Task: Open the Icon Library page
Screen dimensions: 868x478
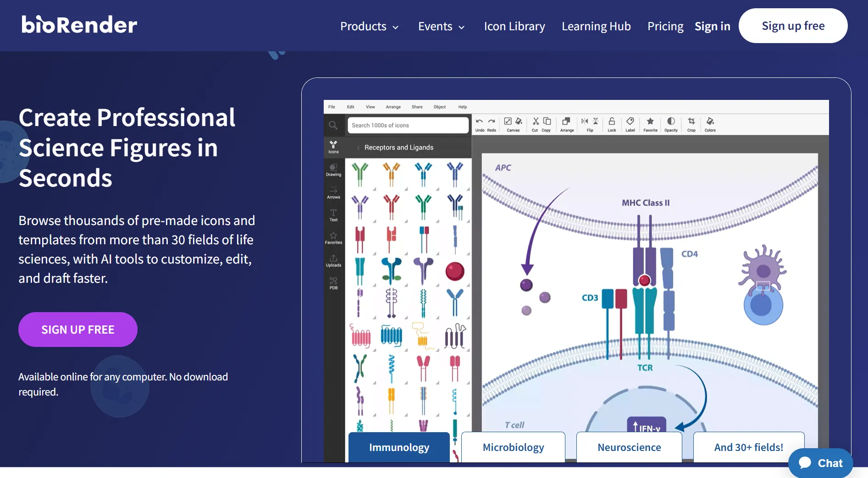Action: [514, 27]
